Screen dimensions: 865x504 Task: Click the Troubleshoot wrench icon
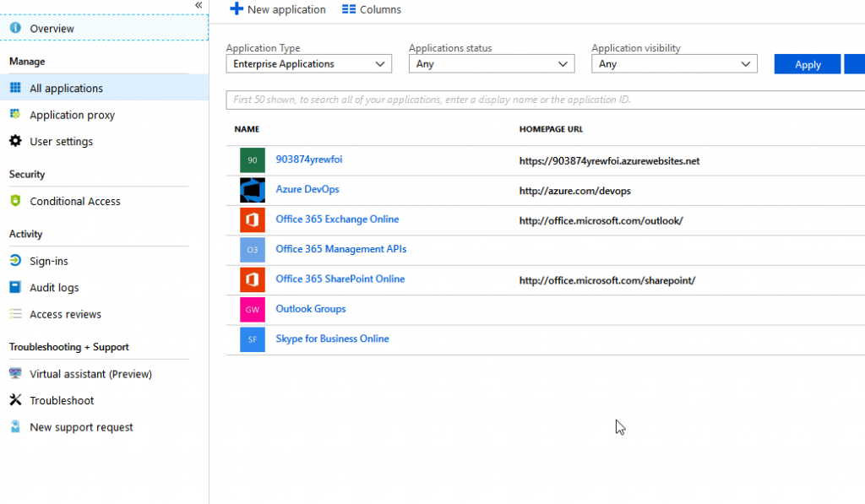coord(15,400)
